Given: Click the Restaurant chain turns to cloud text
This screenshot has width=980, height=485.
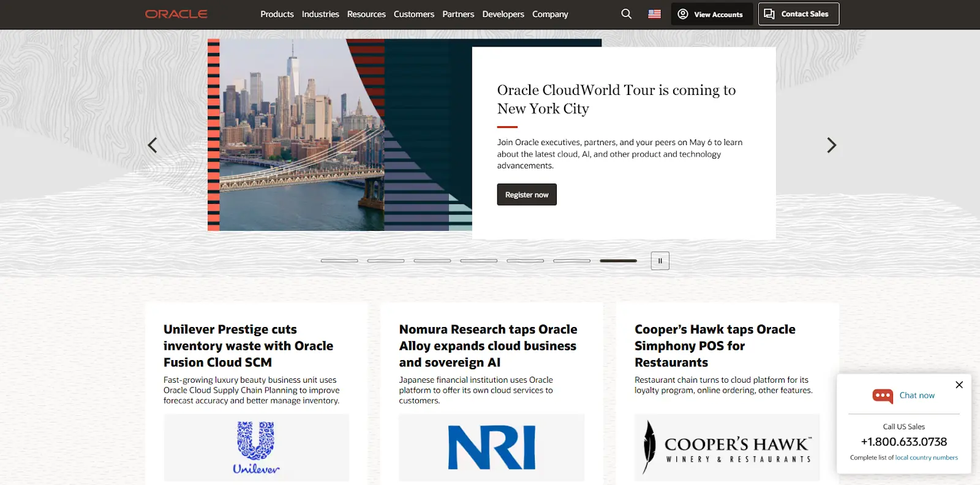Looking at the screenshot, I should [723, 385].
